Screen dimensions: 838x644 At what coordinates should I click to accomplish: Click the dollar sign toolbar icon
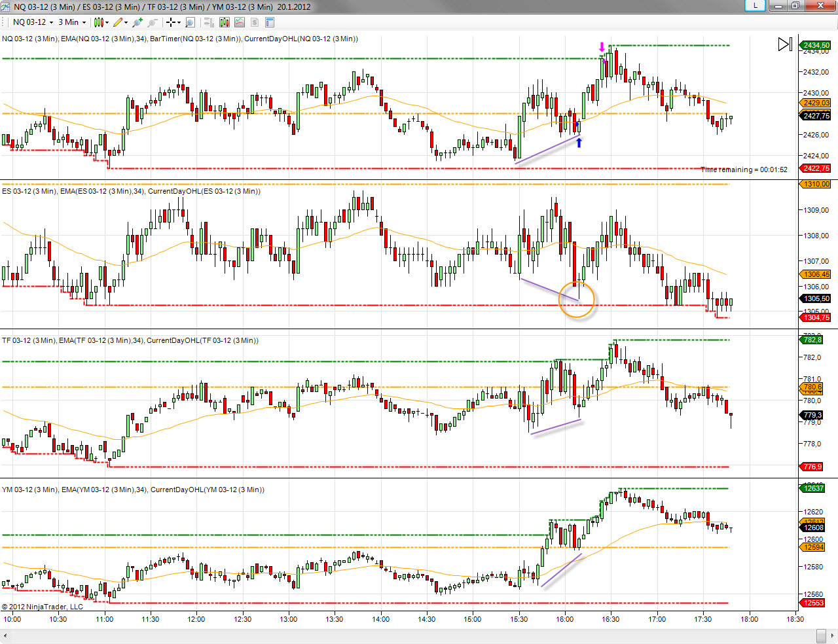254,22
